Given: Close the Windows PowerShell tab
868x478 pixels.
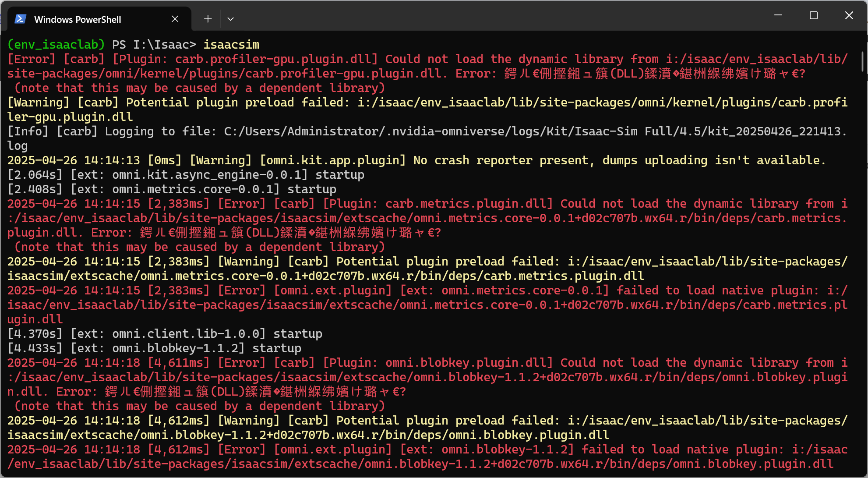Looking at the screenshot, I should point(175,19).
